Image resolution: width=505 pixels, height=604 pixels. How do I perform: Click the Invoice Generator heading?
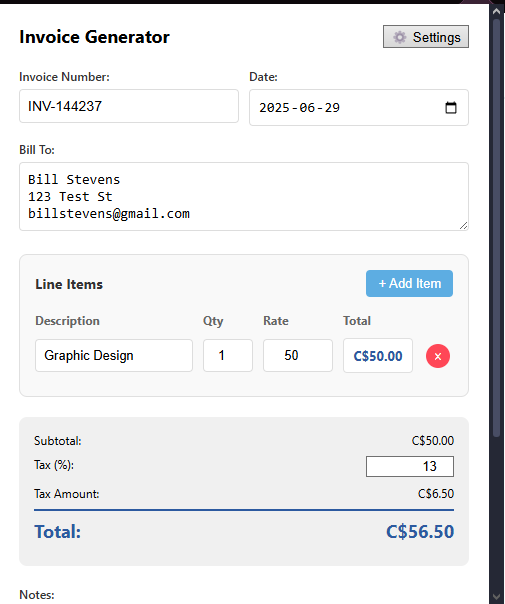pyautogui.click(x=94, y=37)
